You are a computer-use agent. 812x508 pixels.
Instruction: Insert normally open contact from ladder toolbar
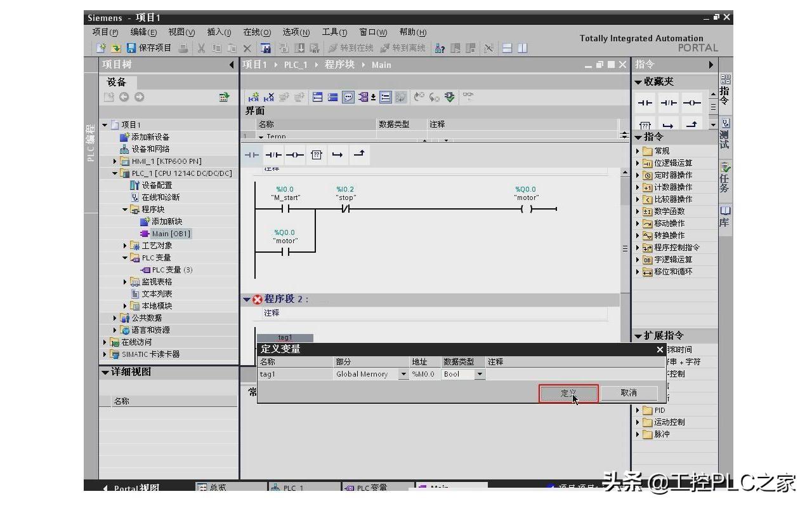pos(252,155)
